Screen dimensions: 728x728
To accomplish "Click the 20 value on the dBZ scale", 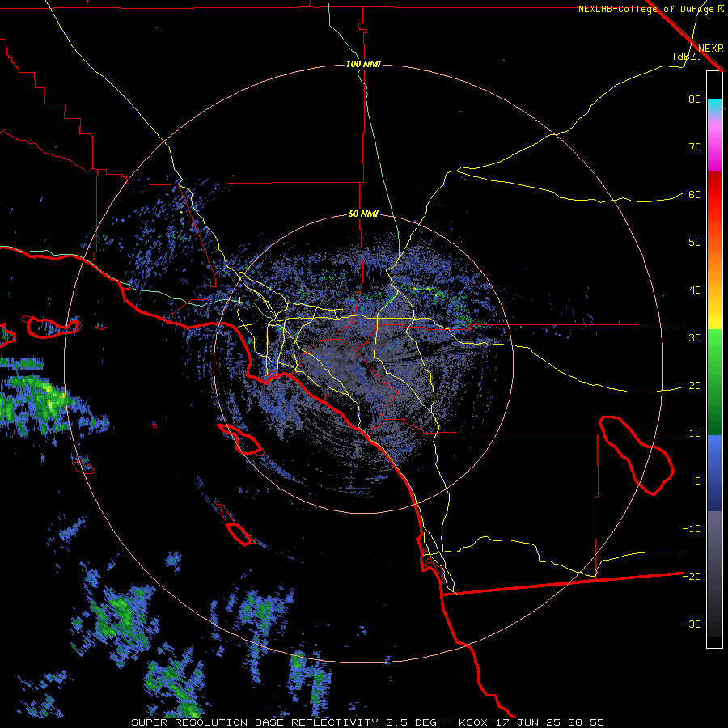I will [x=695, y=386].
